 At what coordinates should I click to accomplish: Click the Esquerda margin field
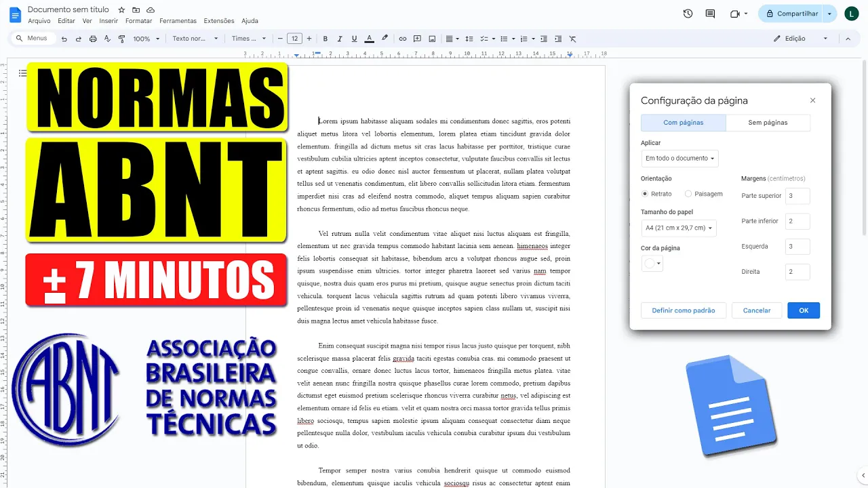[x=797, y=247]
